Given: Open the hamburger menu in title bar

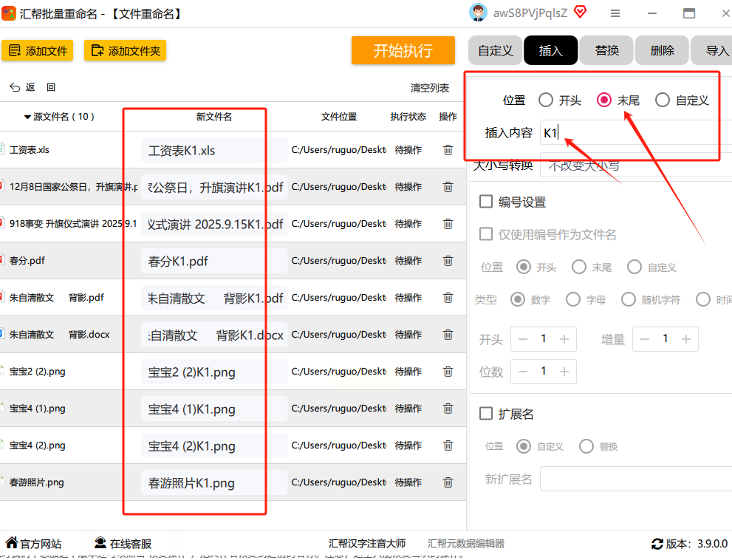Looking at the screenshot, I should point(615,13).
